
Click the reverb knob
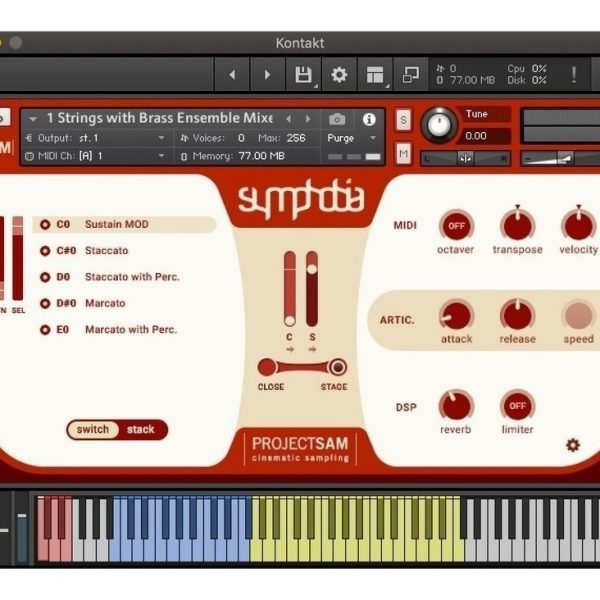click(456, 406)
